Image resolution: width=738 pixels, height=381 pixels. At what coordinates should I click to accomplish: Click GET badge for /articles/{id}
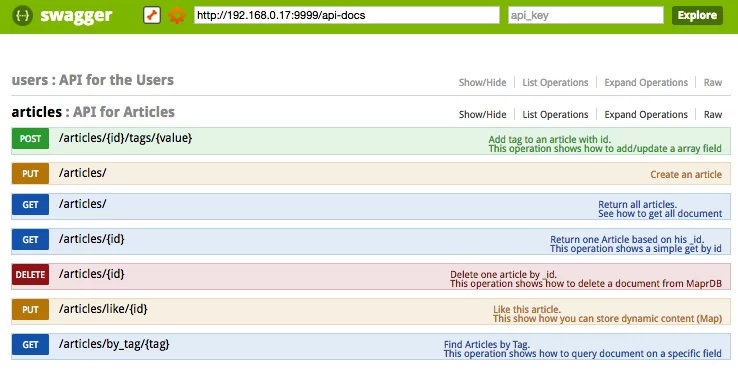(x=30, y=240)
